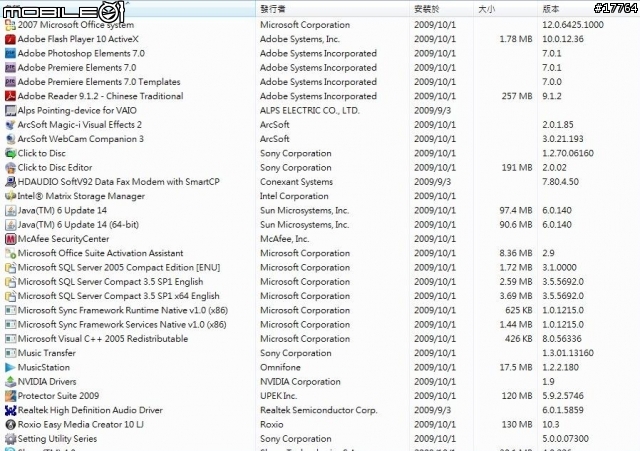Click Microsoft Visual C++ 2005 Redistributable icon

pyautogui.click(x=10, y=339)
